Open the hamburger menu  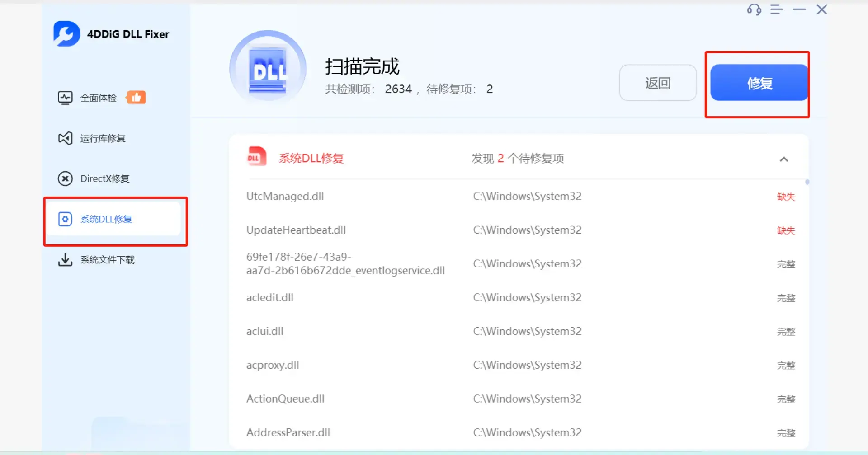[776, 9]
